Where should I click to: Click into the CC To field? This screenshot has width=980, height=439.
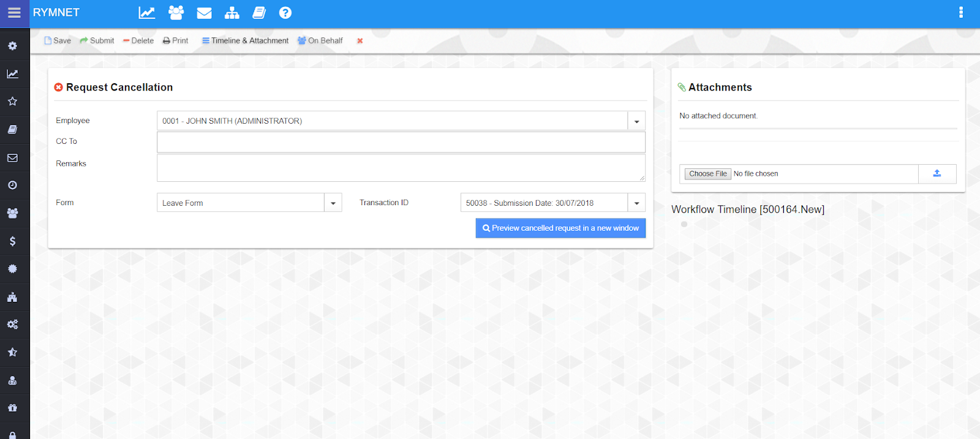click(401, 142)
